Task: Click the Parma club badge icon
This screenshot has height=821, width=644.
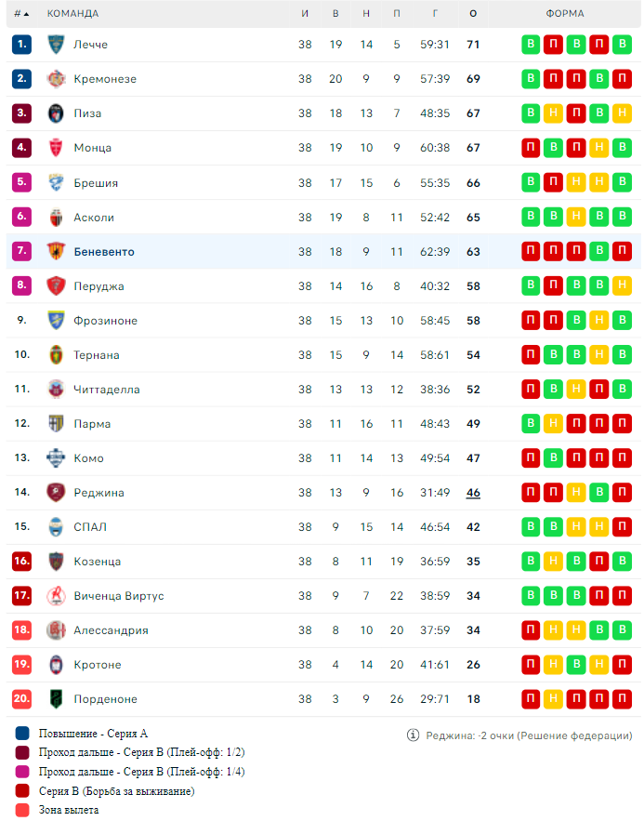Action: (56, 424)
